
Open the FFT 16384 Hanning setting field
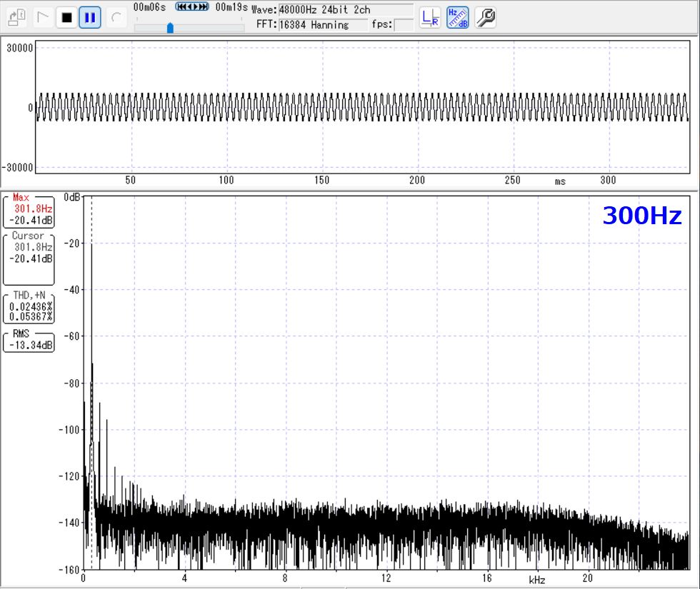[323, 25]
